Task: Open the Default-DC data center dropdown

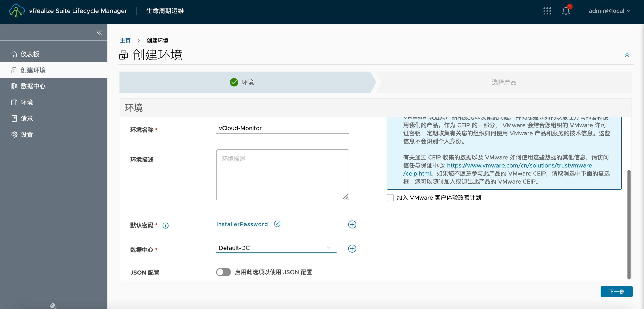Action: tap(276, 248)
